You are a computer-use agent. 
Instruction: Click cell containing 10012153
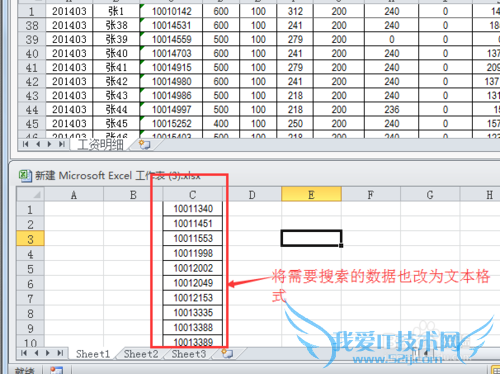point(193,298)
